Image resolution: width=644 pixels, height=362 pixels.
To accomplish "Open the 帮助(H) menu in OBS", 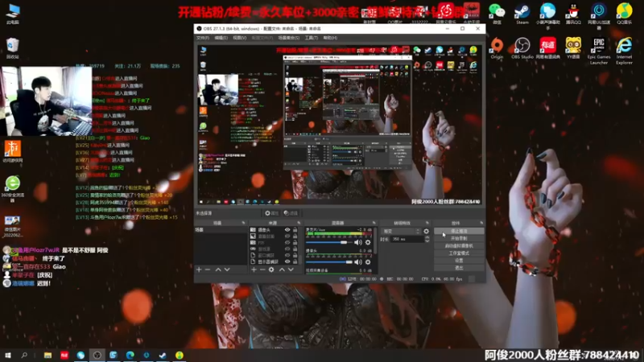I will pyautogui.click(x=330, y=38).
